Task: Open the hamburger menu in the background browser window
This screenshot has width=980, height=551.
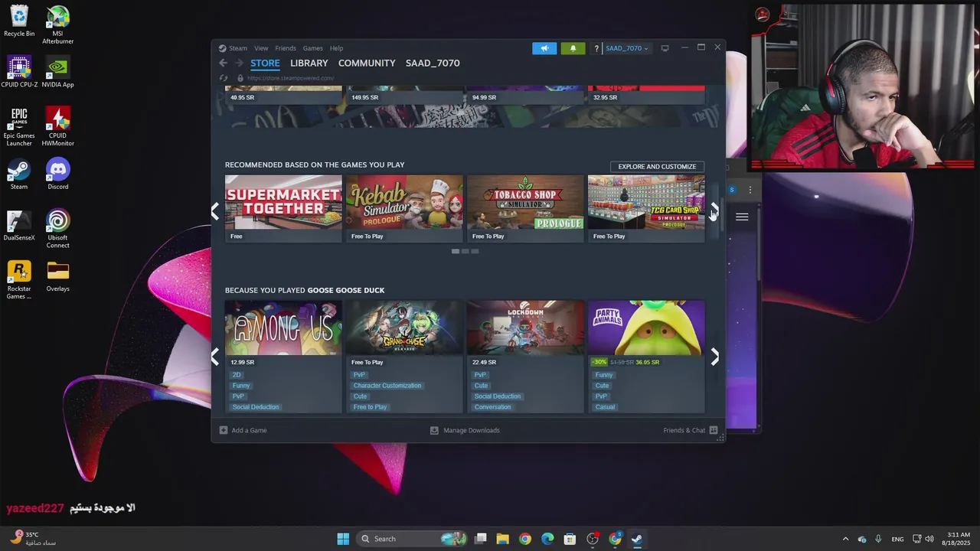Action: pos(742,217)
